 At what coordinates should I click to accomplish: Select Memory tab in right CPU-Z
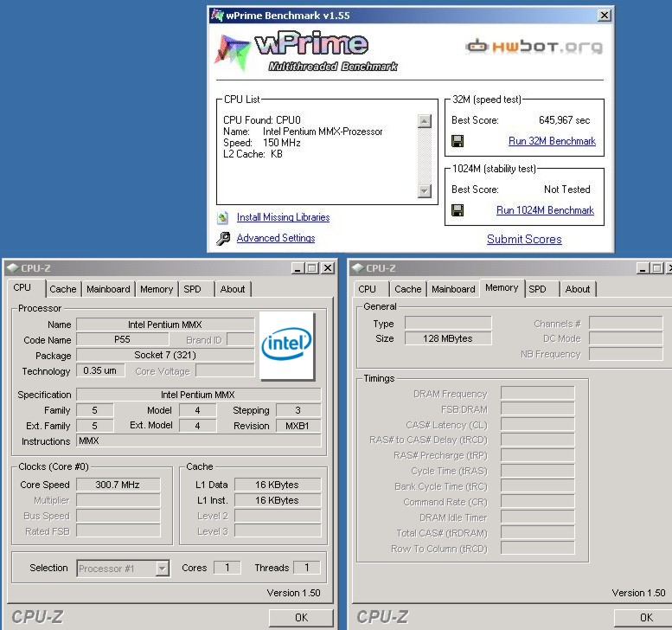pos(502,288)
